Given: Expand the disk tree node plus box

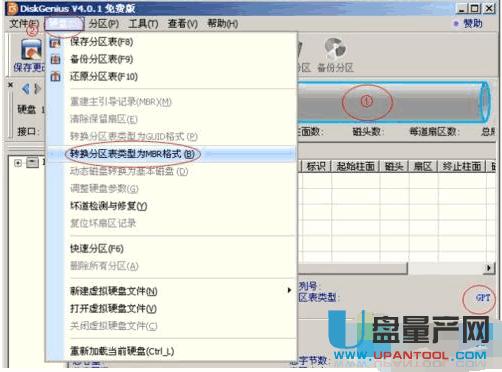Looking at the screenshot, I should [18, 163].
